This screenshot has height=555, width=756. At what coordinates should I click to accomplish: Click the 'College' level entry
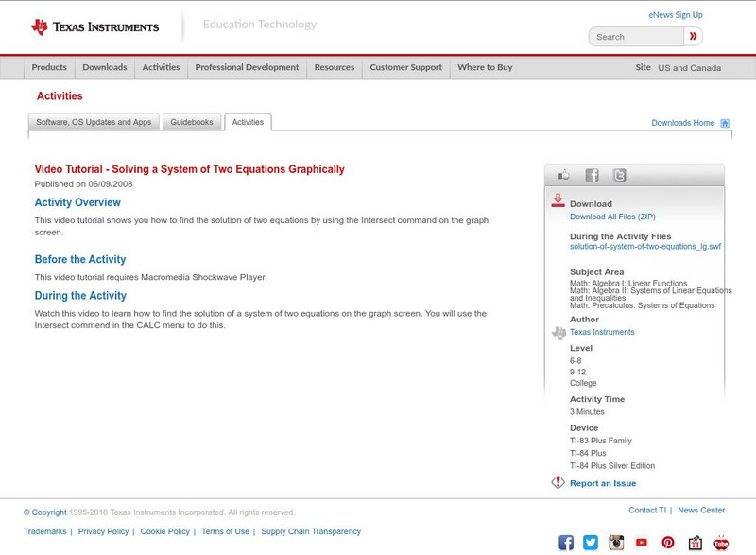[x=583, y=383]
